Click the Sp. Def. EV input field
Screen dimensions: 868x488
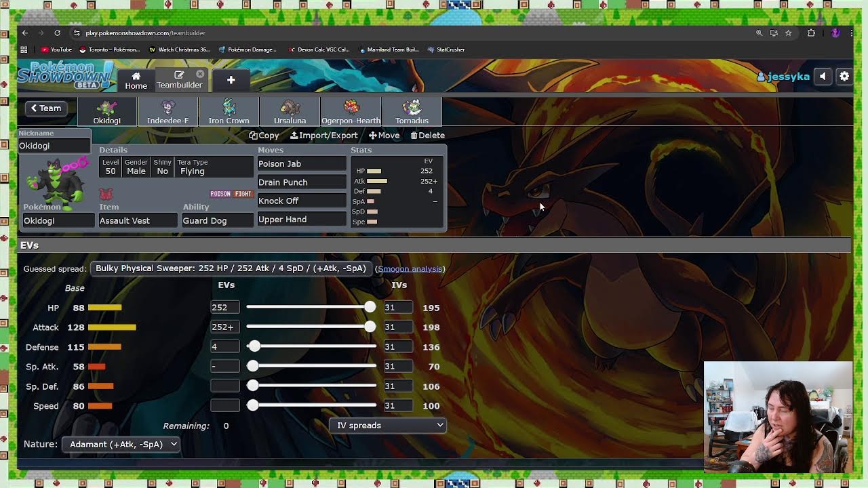[224, 386]
